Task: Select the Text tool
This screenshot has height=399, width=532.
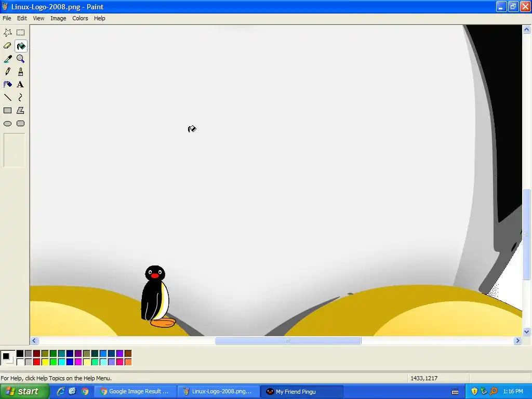Action: coord(21,85)
